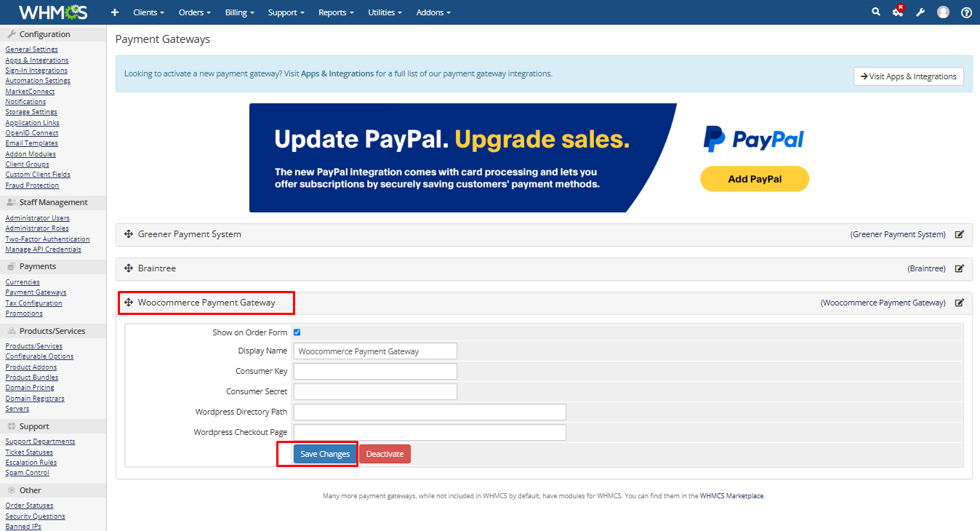Open General Settings in sidebar
Screen dimensions: 980x531
click(x=32, y=49)
